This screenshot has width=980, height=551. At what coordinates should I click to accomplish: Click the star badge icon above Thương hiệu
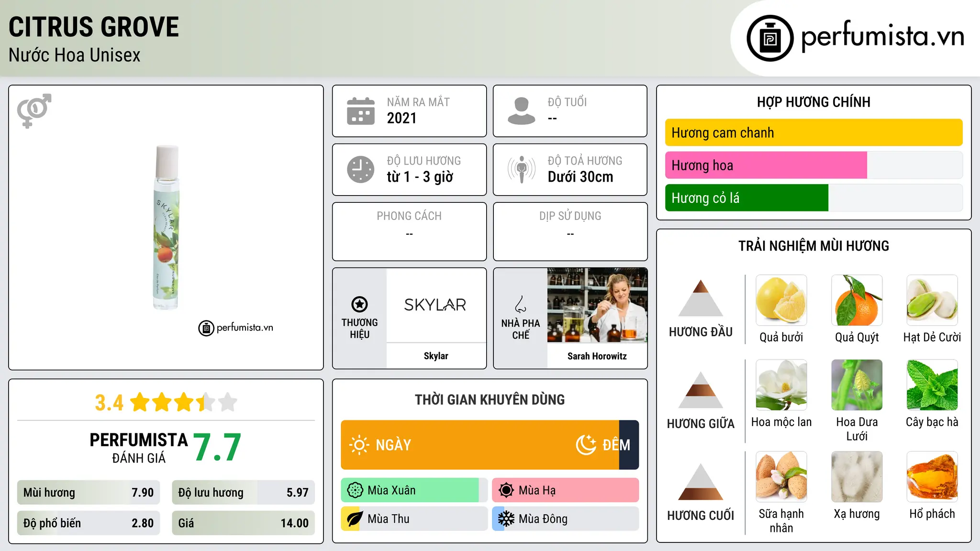[359, 304]
